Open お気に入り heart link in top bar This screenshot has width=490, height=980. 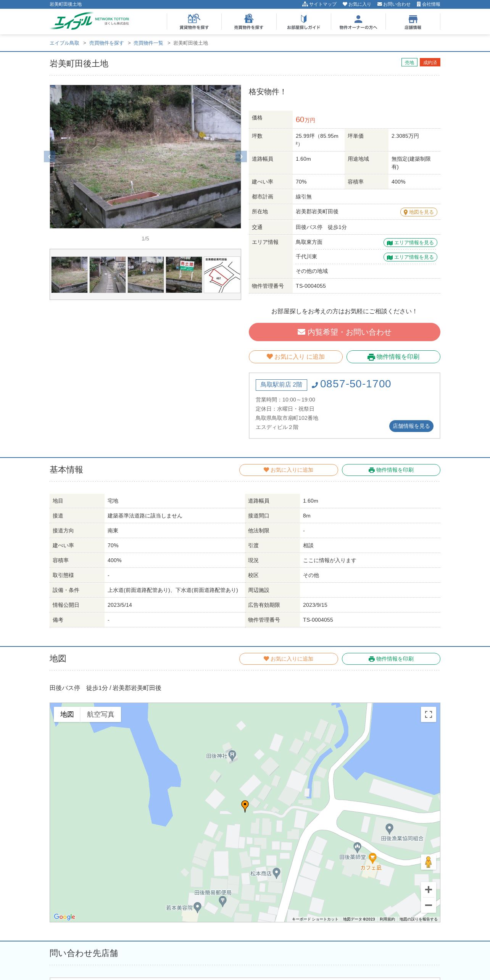(x=357, y=4)
